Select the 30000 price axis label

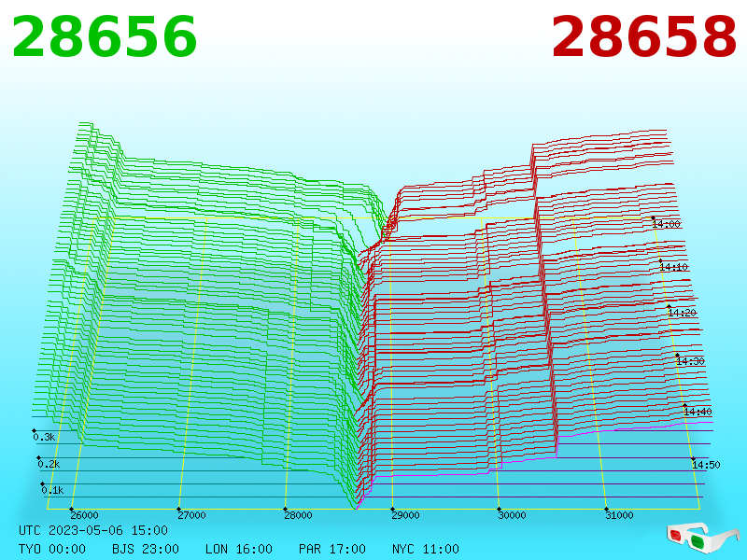512,515
